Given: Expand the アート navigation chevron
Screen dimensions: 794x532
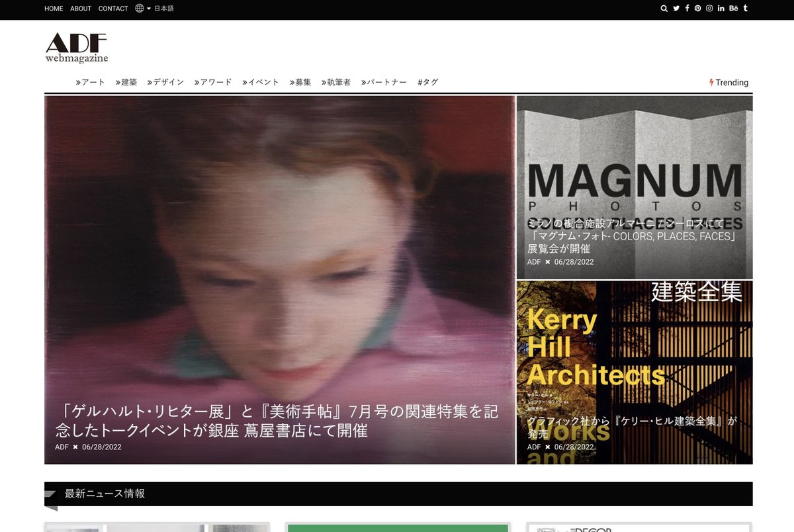Looking at the screenshot, I should click(78, 82).
